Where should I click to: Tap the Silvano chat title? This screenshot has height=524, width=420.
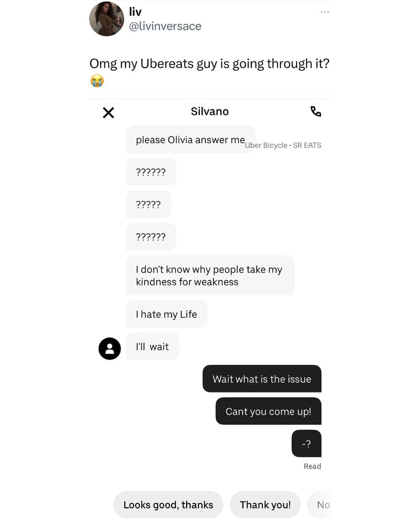pyautogui.click(x=210, y=111)
